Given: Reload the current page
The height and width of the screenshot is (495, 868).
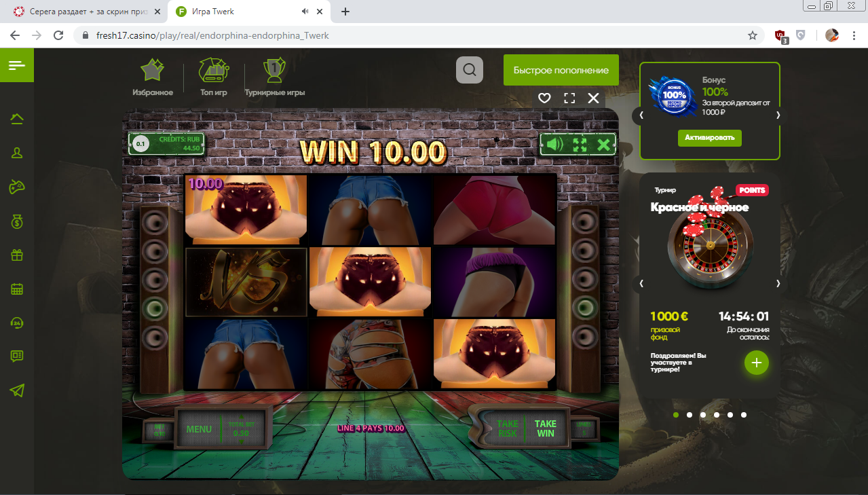Looking at the screenshot, I should (58, 35).
